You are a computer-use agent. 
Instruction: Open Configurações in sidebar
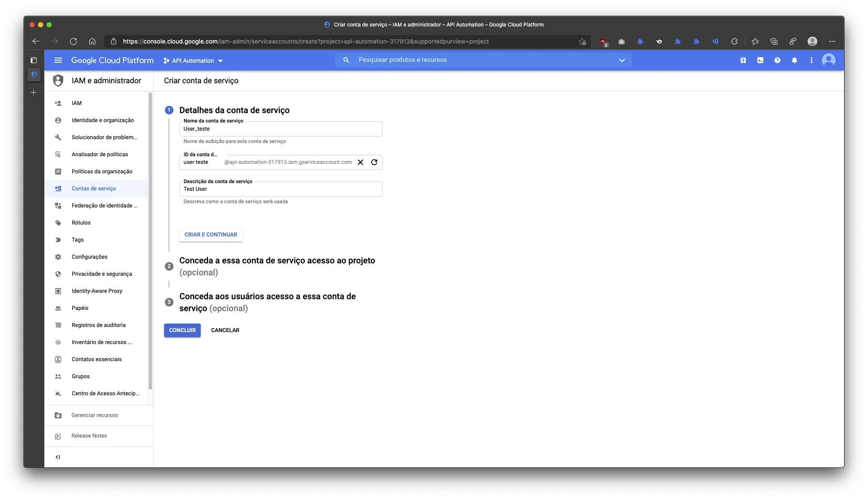pyautogui.click(x=96, y=257)
